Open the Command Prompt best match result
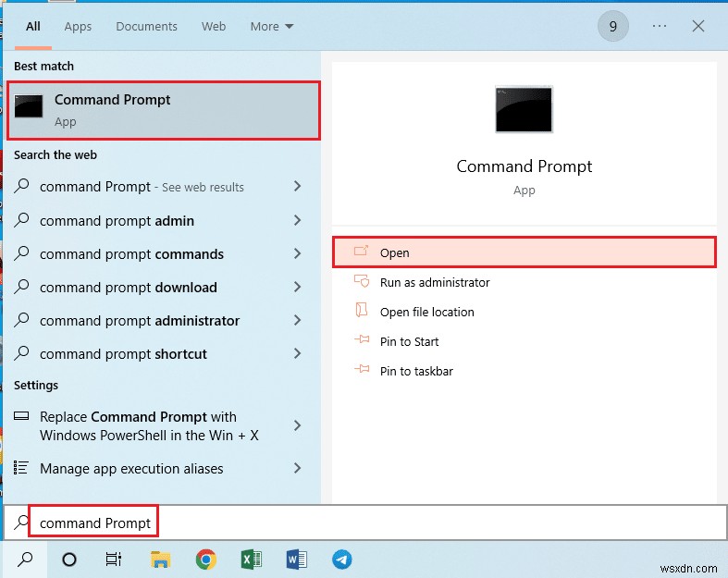 pyautogui.click(x=164, y=110)
